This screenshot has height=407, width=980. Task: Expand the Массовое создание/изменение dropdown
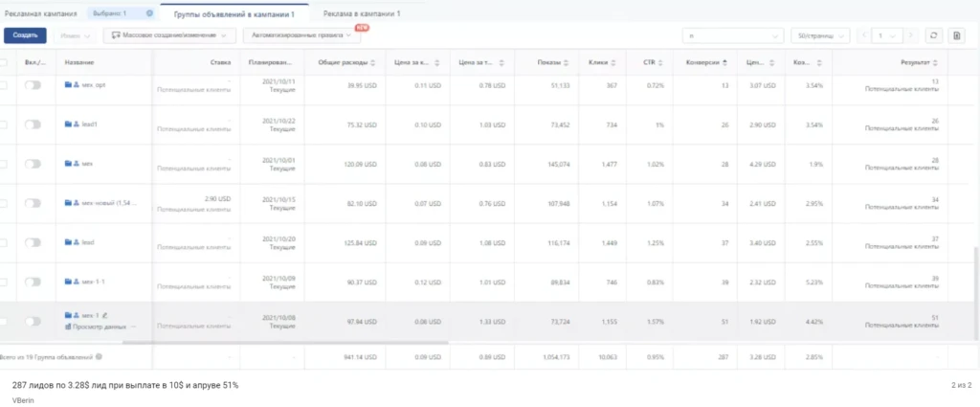click(169, 35)
